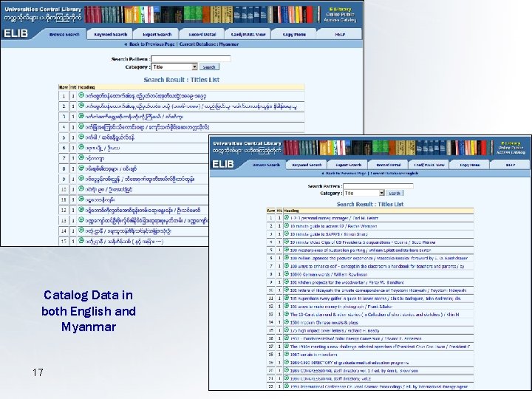Click green icon in Myanmar list row 2
532x399 pixels.
81,106
